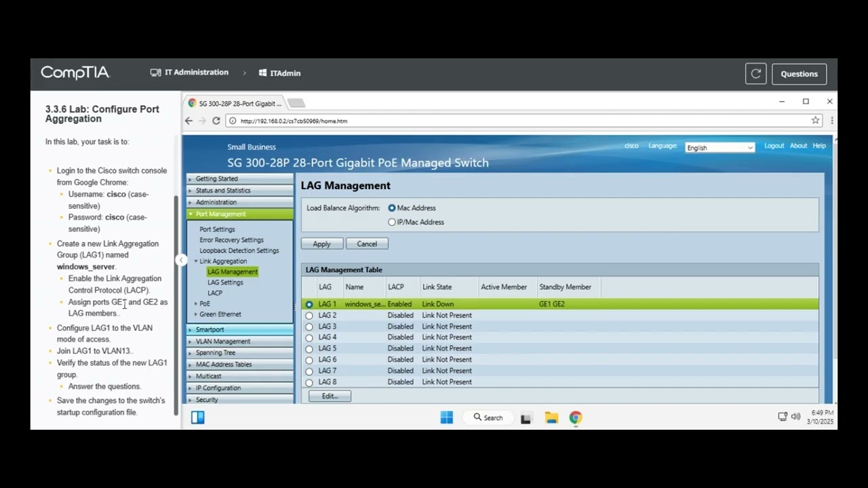
Task: Open the Questions panel
Action: coord(799,74)
